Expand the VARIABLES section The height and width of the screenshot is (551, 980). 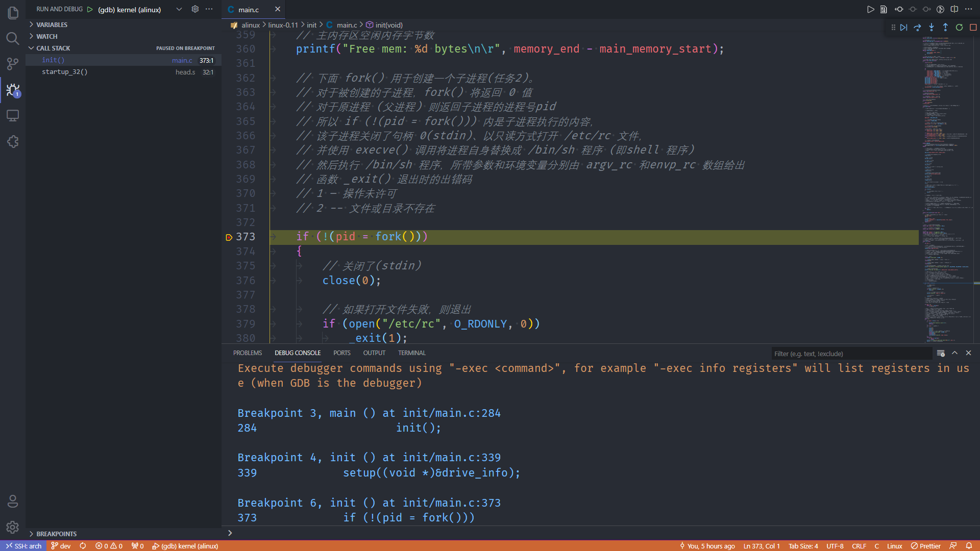tap(51, 24)
